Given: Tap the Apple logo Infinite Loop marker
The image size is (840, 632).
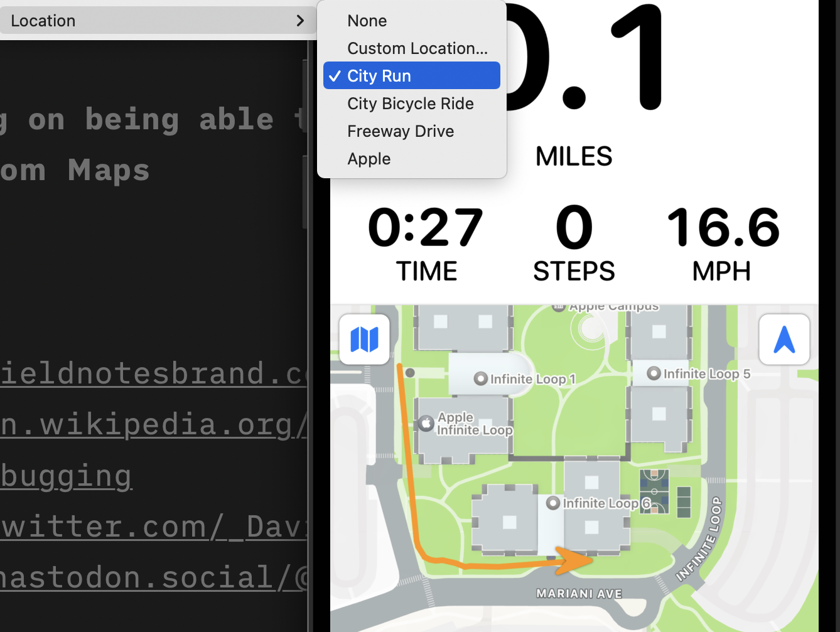Looking at the screenshot, I should (426, 424).
